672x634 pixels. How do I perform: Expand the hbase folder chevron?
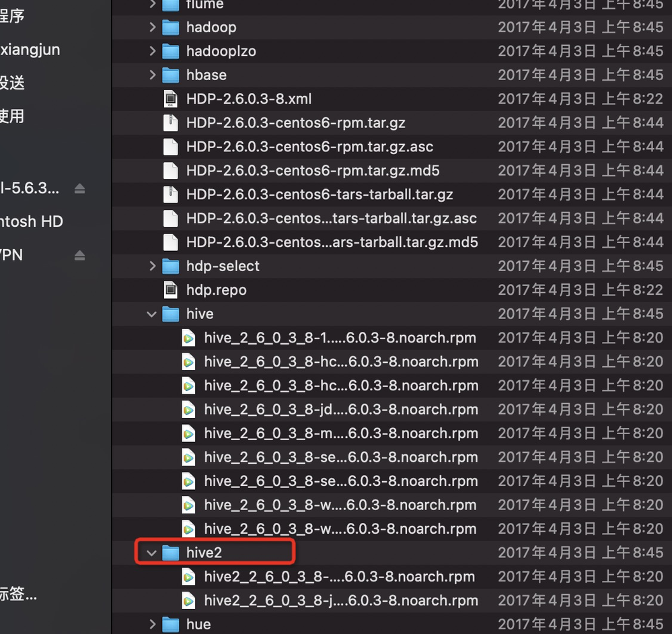click(x=152, y=75)
